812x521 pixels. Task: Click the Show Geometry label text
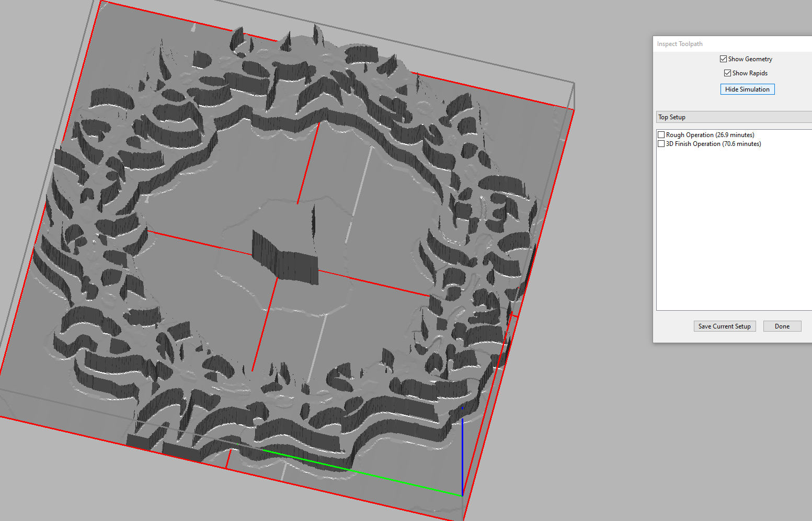click(x=750, y=59)
